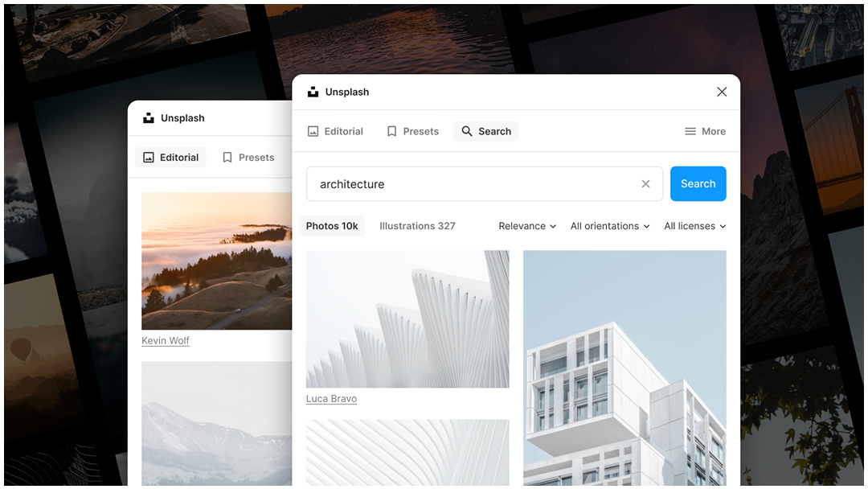This screenshot has width=868, height=489.
Task: Click the bookmark icon on front Presets tab
Action: [392, 131]
